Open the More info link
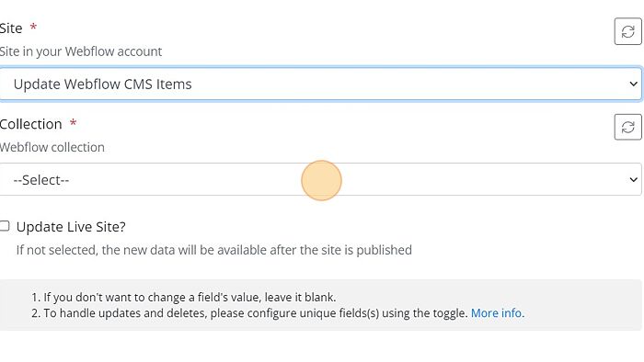 (498, 313)
